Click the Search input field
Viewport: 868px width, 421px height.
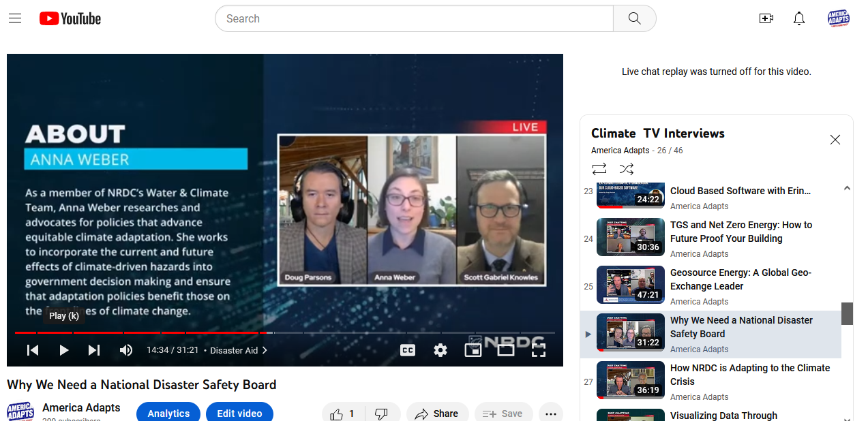click(x=415, y=18)
